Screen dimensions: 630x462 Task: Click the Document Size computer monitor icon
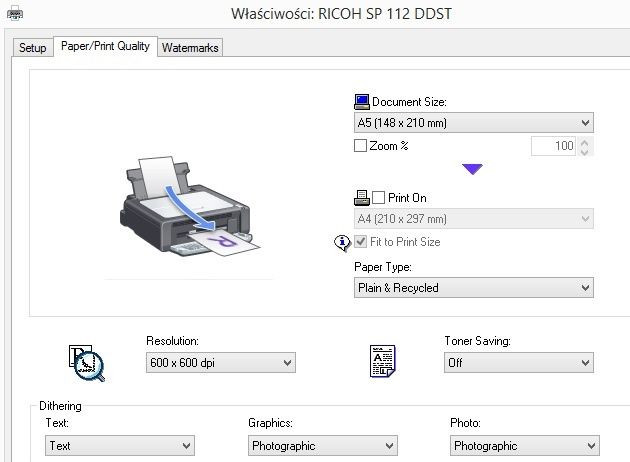click(x=362, y=102)
